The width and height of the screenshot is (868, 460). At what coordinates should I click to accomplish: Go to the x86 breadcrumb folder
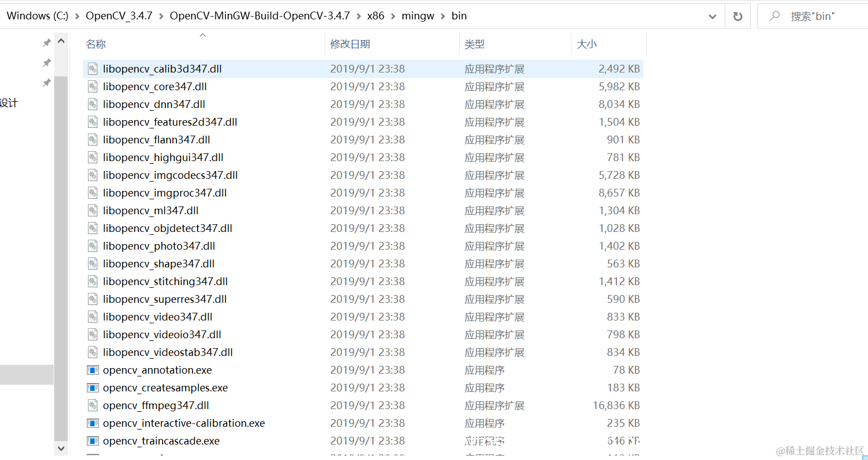coord(376,16)
